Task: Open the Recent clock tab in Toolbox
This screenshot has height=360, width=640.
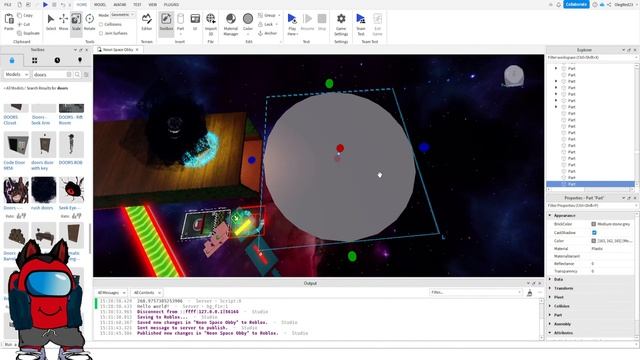Action: coord(57,60)
